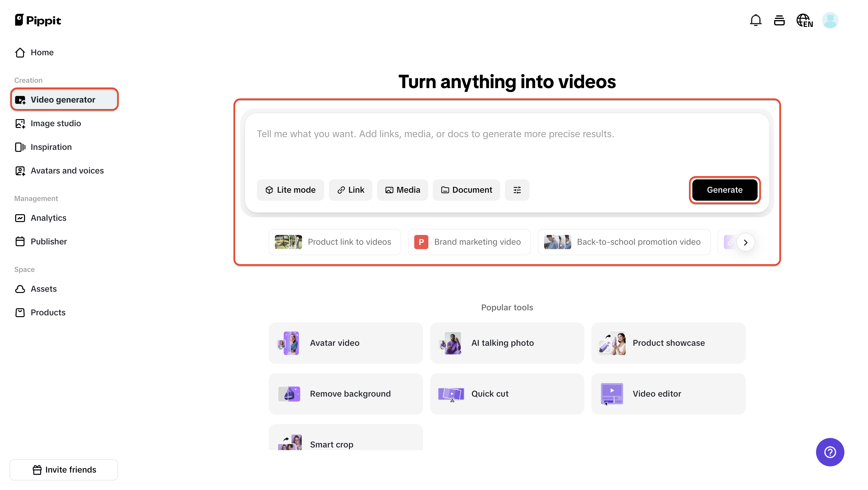868x490 pixels.
Task: Click the Generate button
Action: (x=725, y=190)
